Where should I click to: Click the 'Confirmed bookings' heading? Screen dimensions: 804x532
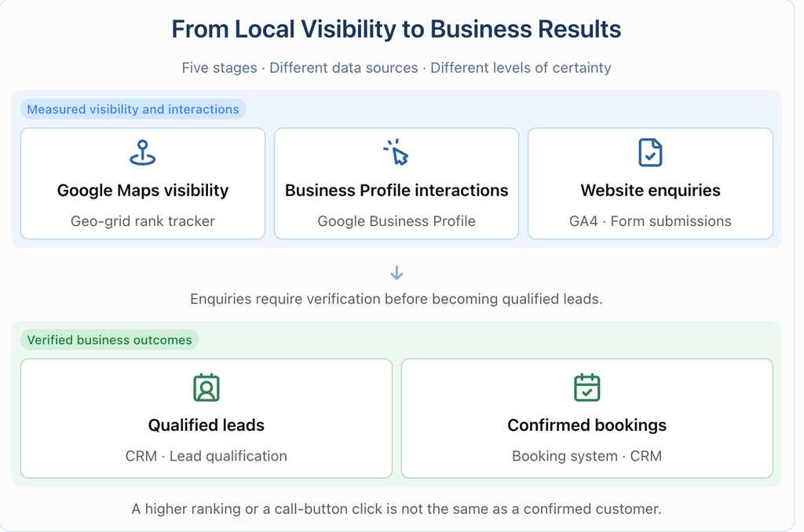pos(587,425)
